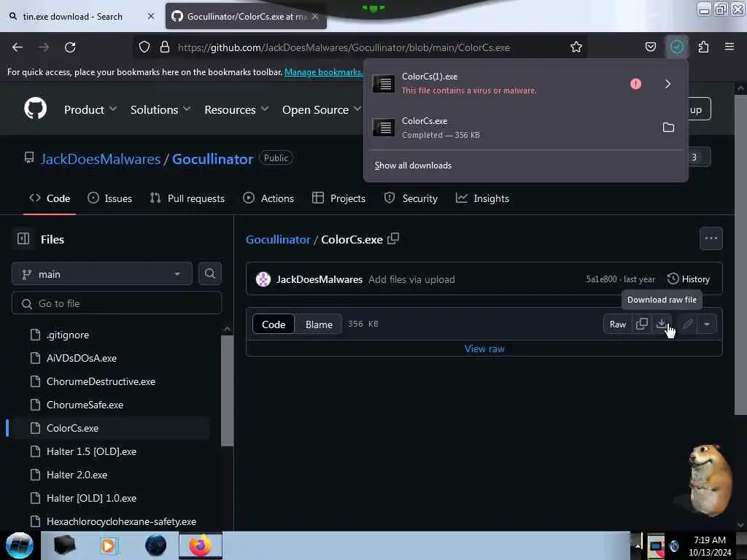Open the Product menu dropdown
The height and width of the screenshot is (560, 747).
[90, 109]
